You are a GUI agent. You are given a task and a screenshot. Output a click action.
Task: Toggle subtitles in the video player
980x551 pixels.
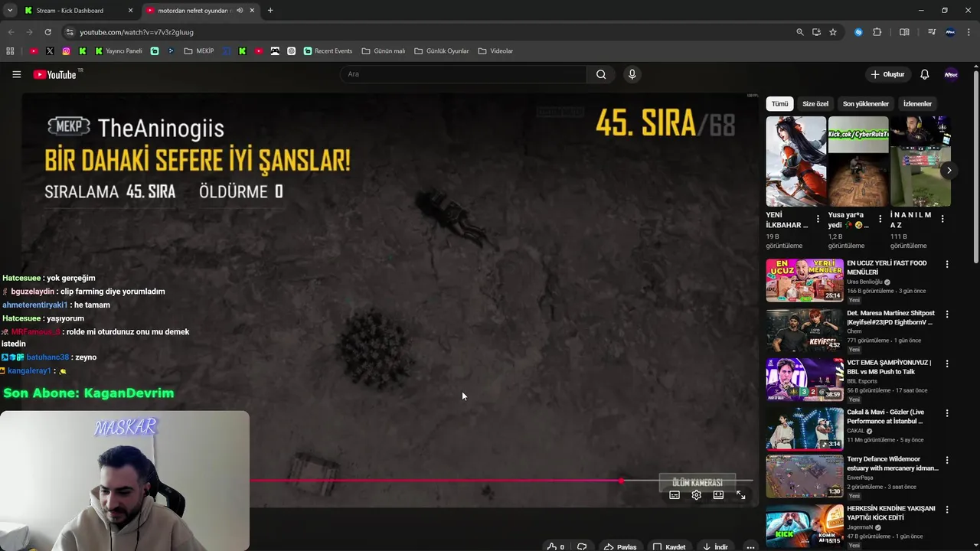pos(675,495)
